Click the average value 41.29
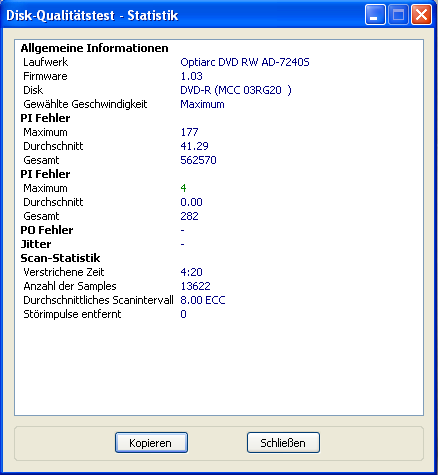This screenshot has height=476, width=439. point(194,146)
